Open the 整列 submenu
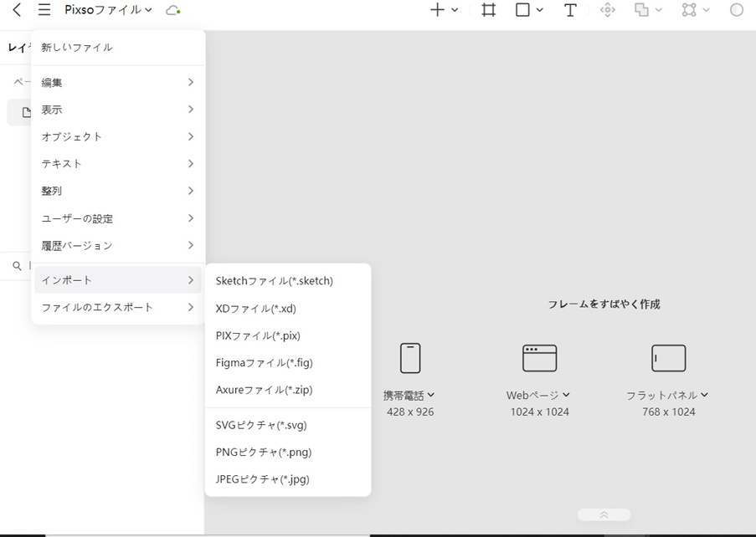756x537 pixels. (118, 191)
